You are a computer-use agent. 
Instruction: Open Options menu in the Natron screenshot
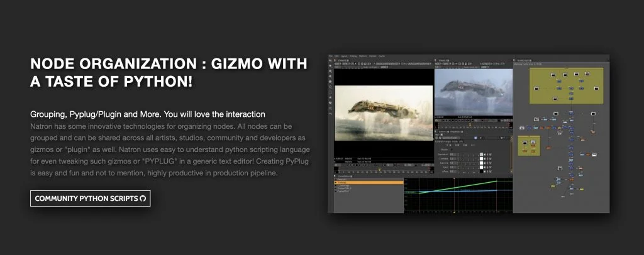click(363, 56)
